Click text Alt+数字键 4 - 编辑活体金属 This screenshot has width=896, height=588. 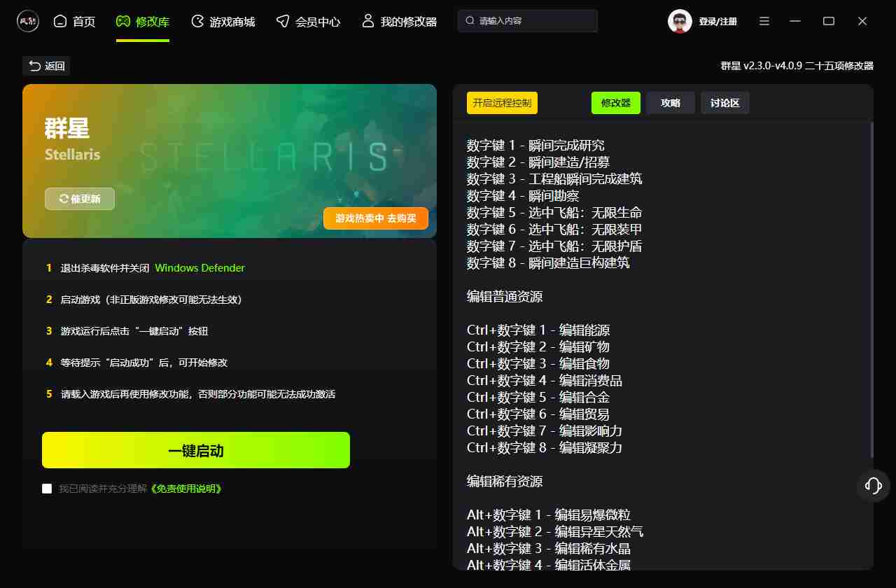coord(549,564)
